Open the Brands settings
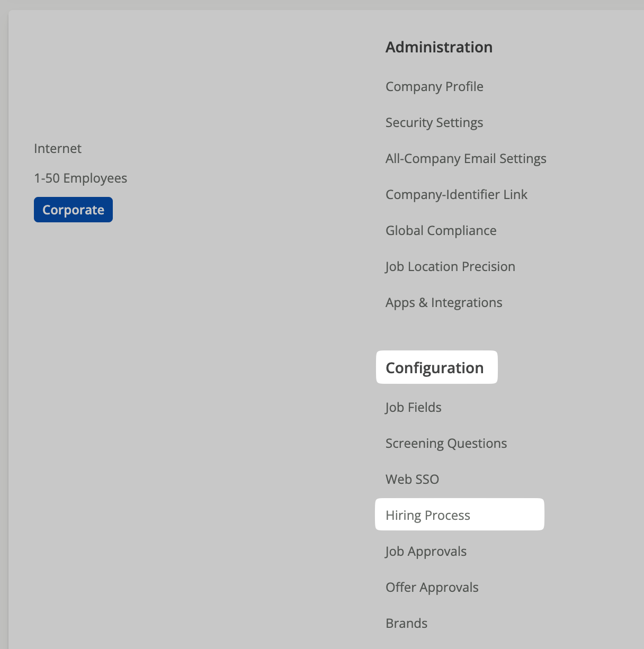 tap(406, 623)
